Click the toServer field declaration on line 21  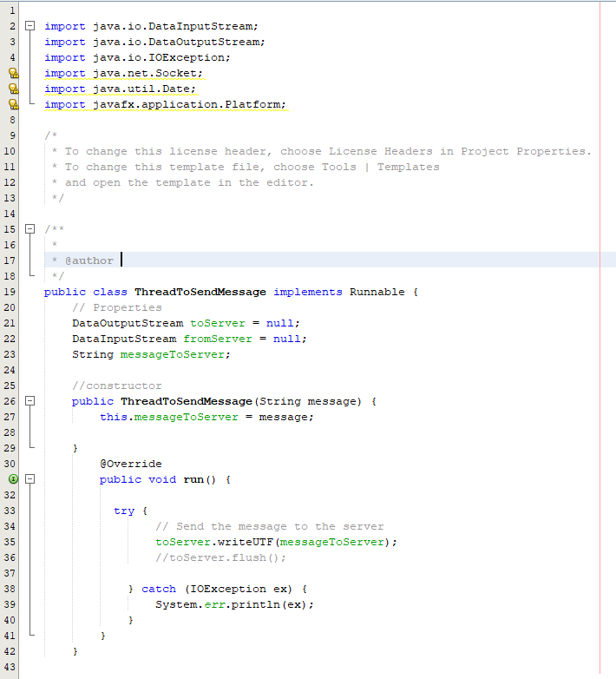218,323
